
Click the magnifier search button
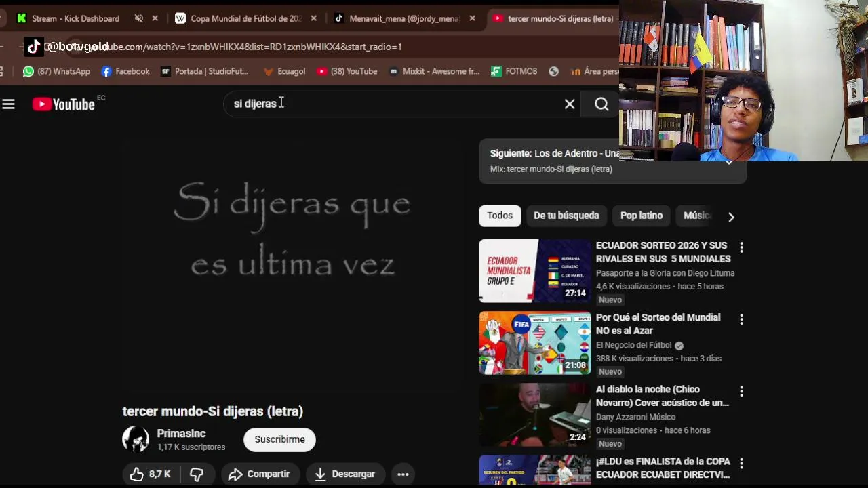[601, 104]
